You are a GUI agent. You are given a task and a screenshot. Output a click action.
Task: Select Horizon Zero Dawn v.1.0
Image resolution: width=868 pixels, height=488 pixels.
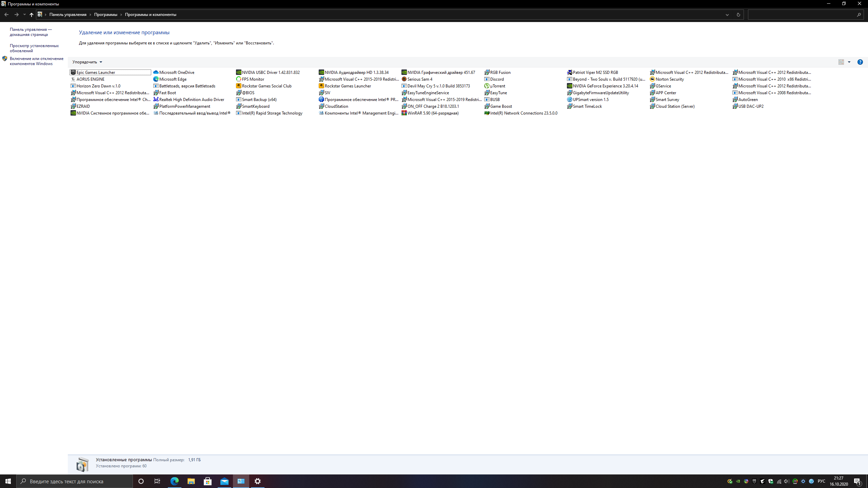pos(95,86)
